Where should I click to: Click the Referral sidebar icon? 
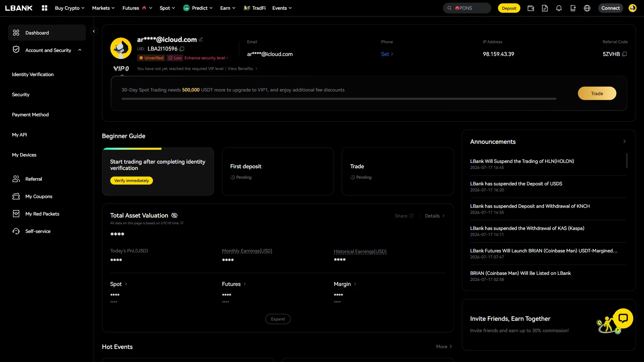point(16,179)
